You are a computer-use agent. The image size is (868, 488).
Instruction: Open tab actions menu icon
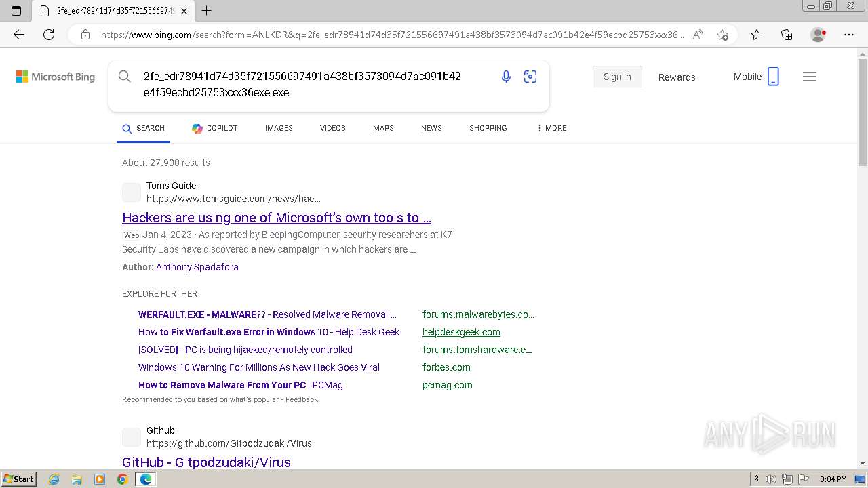[x=16, y=11]
